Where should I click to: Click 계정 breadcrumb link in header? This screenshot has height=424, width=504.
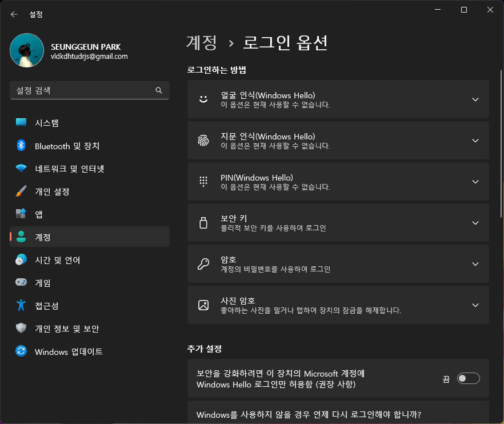[x=202, y=43]
